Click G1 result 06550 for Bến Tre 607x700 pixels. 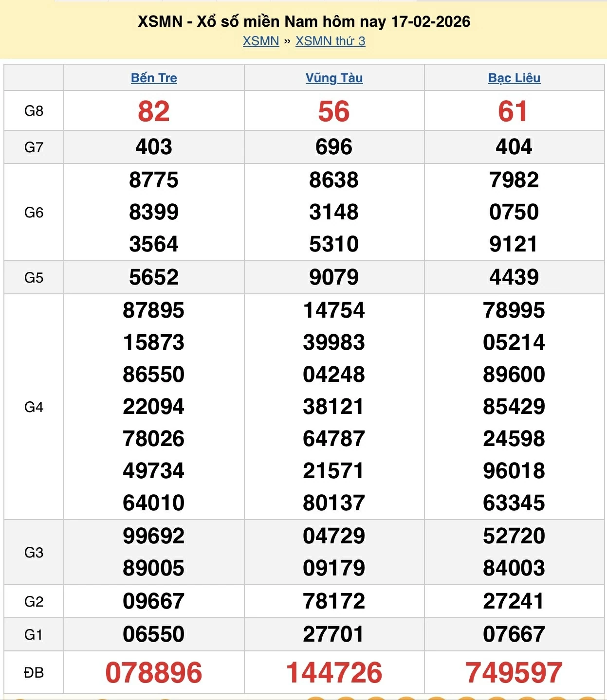[154, 634]
